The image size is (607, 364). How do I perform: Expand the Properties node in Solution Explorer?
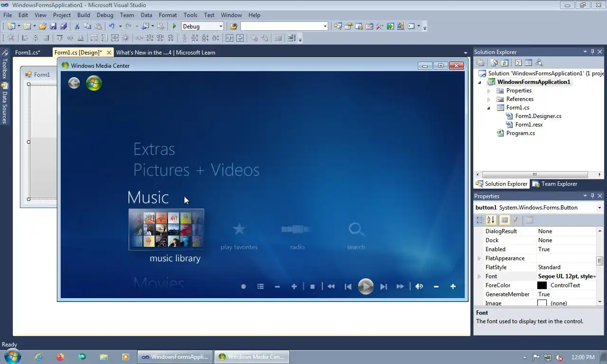pos(488,91)
